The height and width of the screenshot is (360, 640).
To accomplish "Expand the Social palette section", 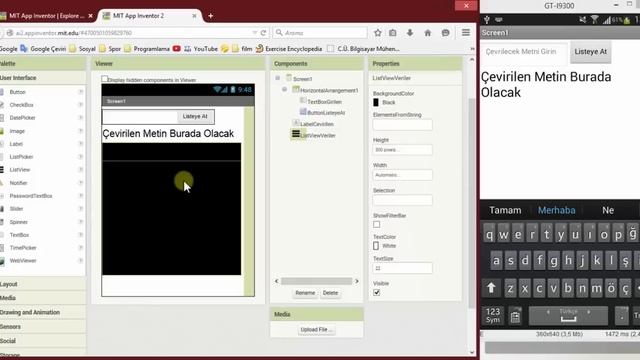I will (x=8, y=341).
